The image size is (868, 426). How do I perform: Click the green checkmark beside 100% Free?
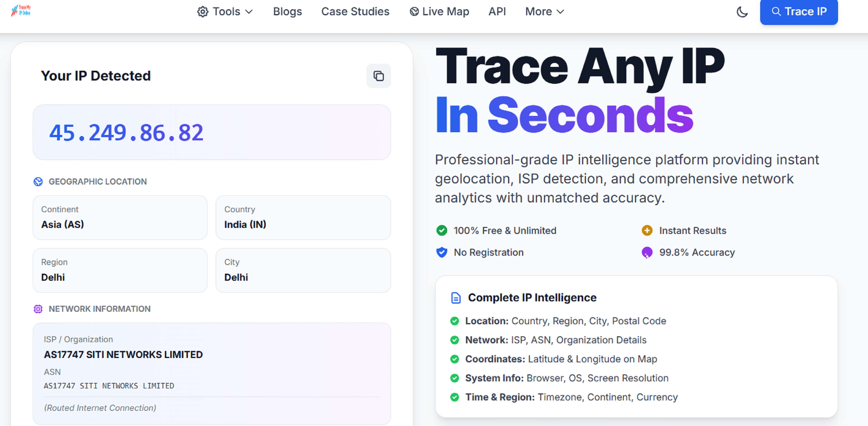point(441,231)
